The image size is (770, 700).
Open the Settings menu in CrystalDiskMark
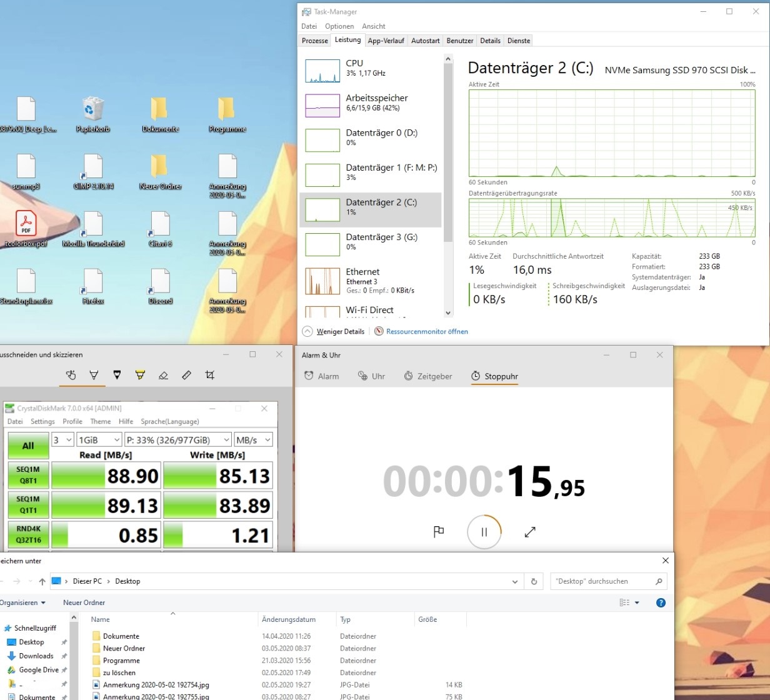(x=42, y=421)
